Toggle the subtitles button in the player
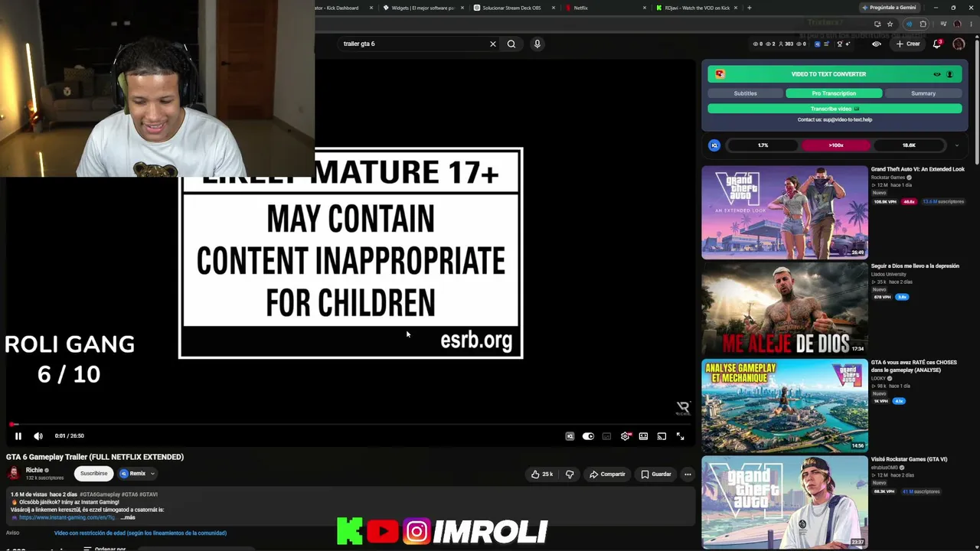This screenshot has width=980, height=551. (606, 436)
